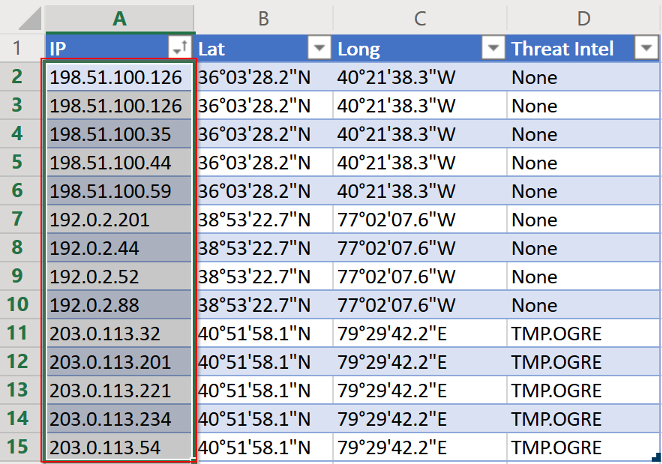Open the Threat Intel filter dropdown
662x464 pixels.
(643, 48)
